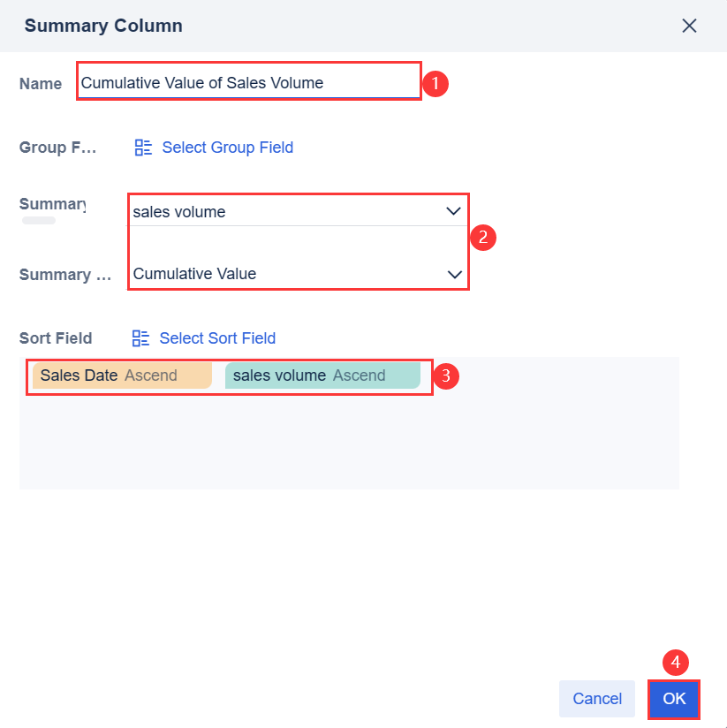Screen dimensions: 727x728
Task: Click the truncated Group F... label
Action: pos(58,148)
